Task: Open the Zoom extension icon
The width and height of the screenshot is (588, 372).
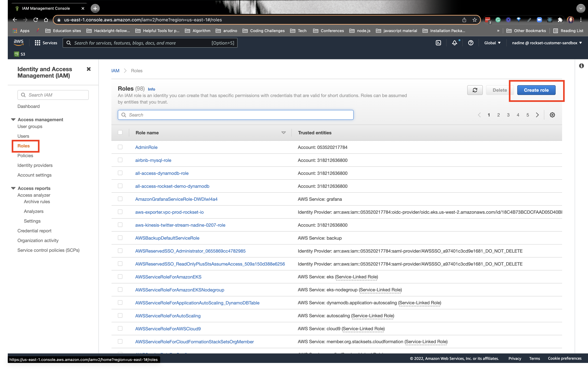Action: pyautogui.click(x=539, y=20)
